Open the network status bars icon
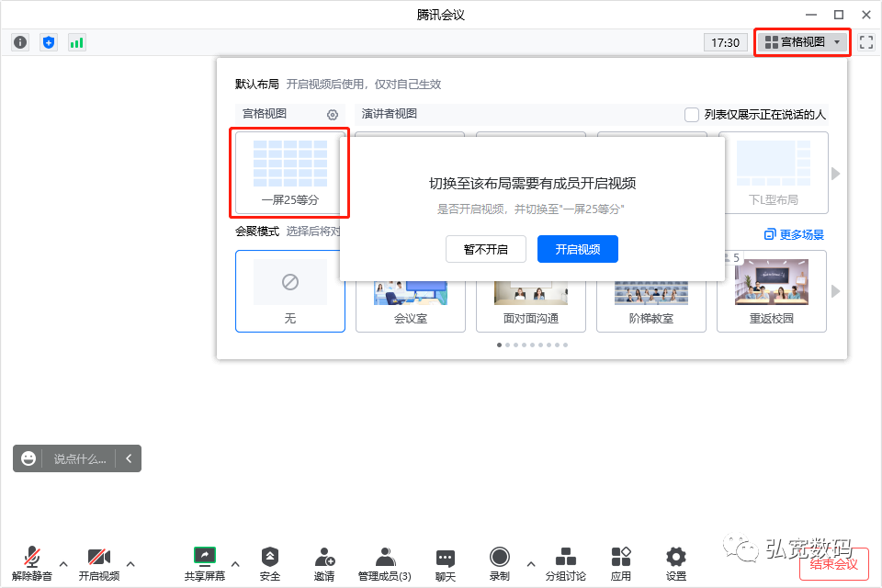This screenshot has height=588, width=882. [75, 41]
